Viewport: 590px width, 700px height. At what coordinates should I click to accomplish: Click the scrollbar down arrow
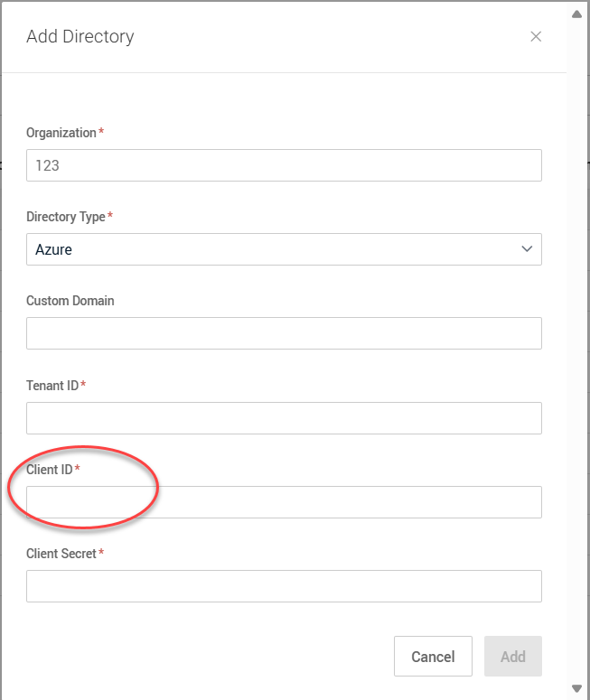577,688
